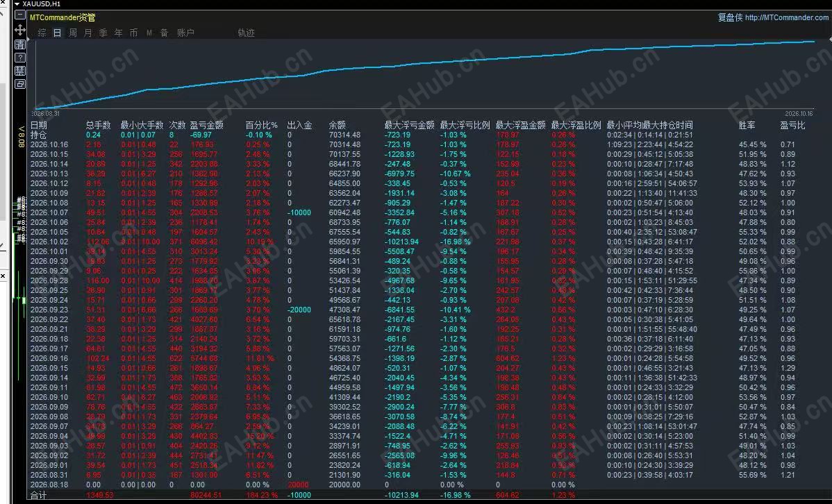Click the four-arrow move panel icon
The height and width of the screenshot is (504, 832).
[x=20, y=30]
